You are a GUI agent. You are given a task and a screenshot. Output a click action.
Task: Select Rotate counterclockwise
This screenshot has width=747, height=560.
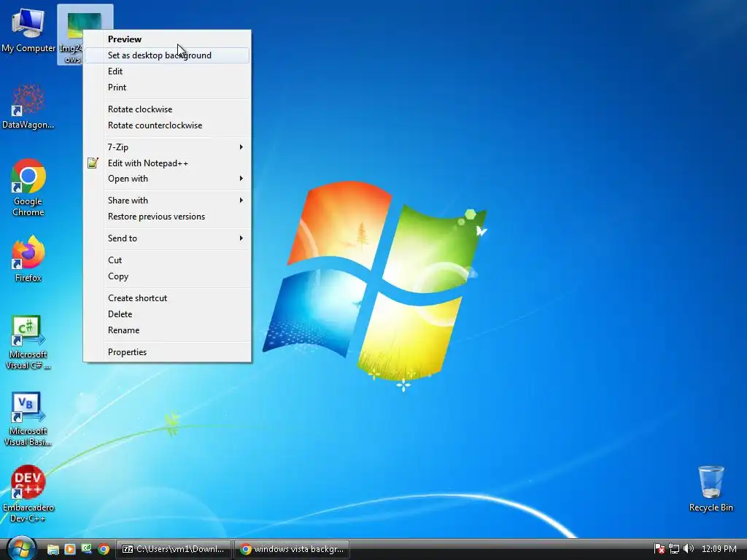pos(167,125)
